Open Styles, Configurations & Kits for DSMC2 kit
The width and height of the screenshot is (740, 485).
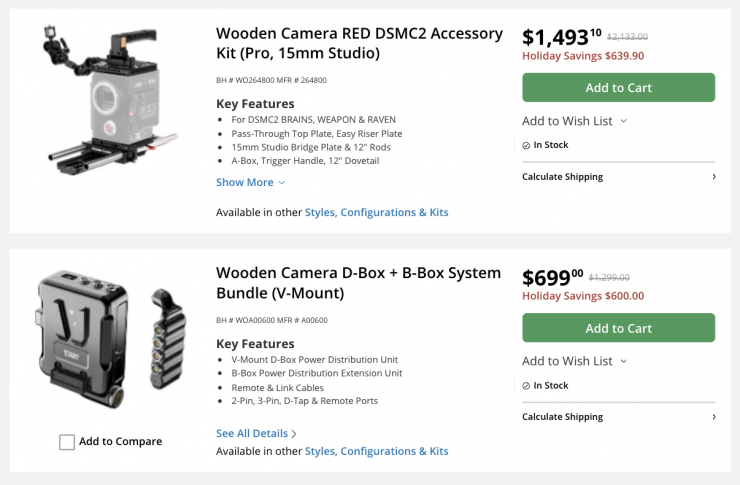point(376,212)
